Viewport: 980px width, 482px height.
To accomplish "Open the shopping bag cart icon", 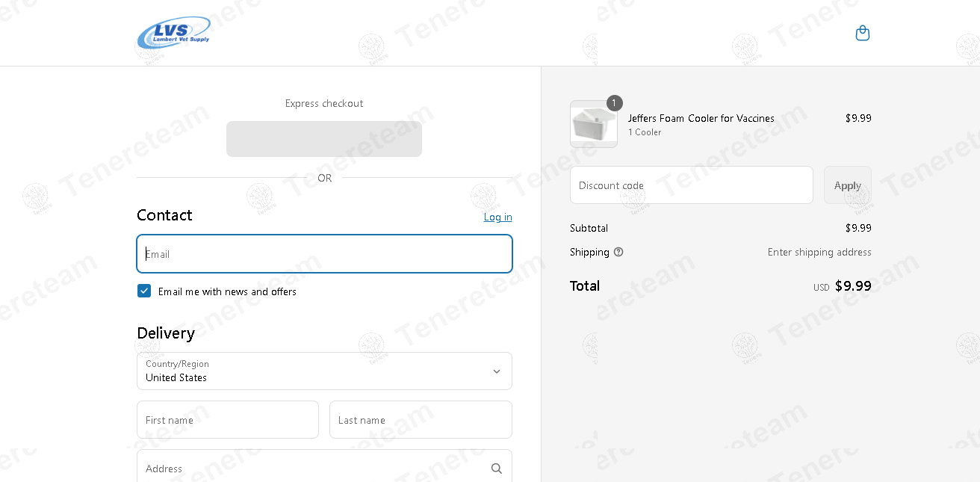I will click(863, 33).
